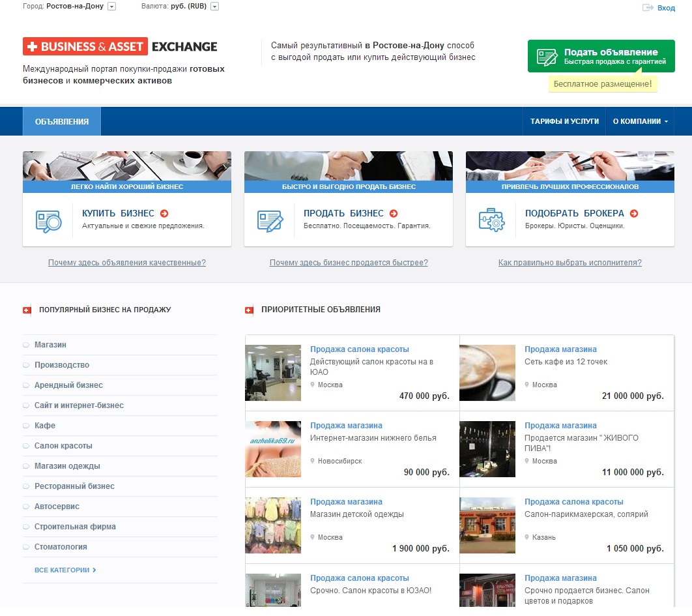The height and width of the screenshot is (616, 692).
Task: Open the Строительная фирма category
Action: click(x=75, y=526)
